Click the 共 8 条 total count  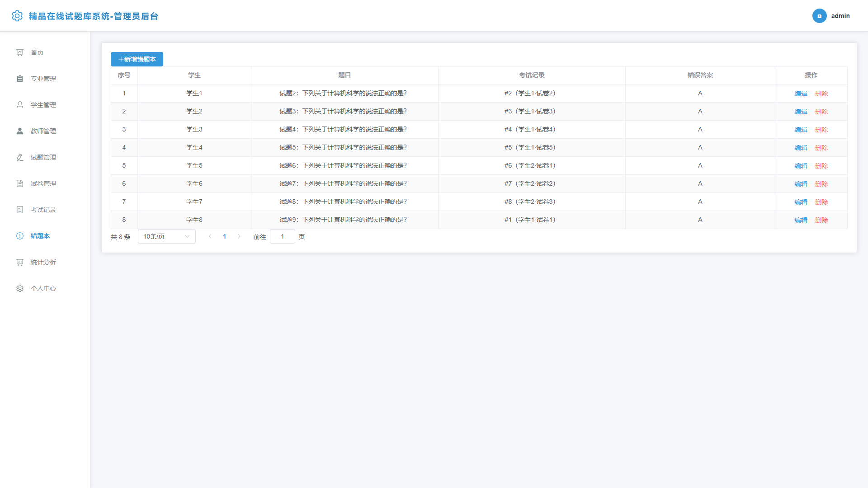pyautogui.click(x=121, y=237)
